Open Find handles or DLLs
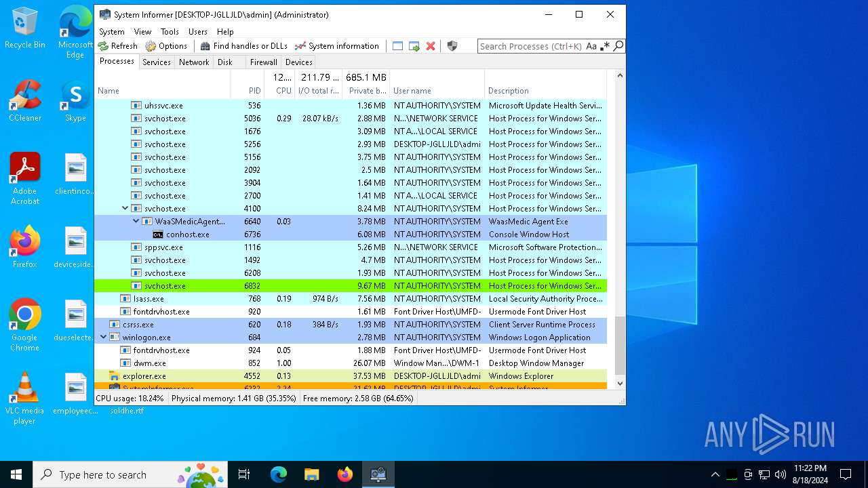The height and width of the screenshot is (488, 868). click(244, 46)
